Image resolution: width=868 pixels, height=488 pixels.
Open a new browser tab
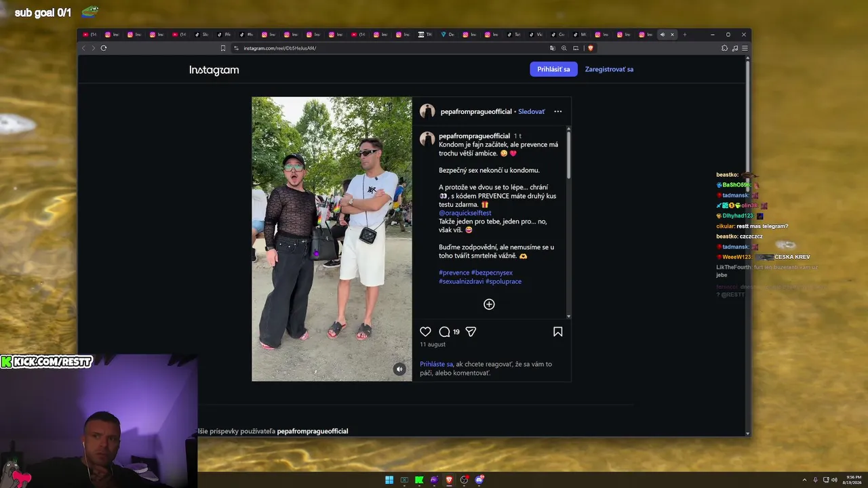tap(684, 35)
